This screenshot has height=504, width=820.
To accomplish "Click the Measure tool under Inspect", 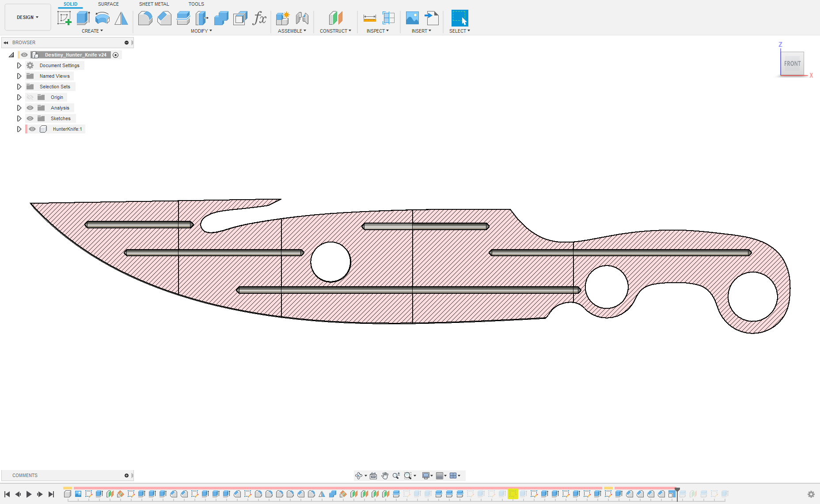I will (369, 18).
